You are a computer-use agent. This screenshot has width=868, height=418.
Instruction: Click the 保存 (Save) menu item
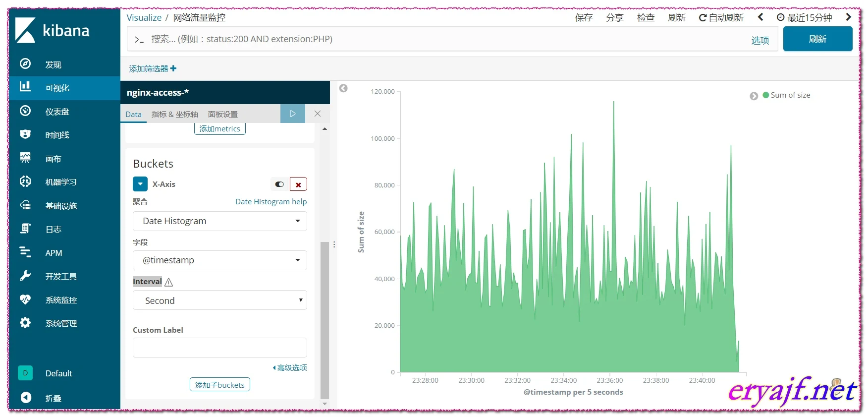point(584,17)
